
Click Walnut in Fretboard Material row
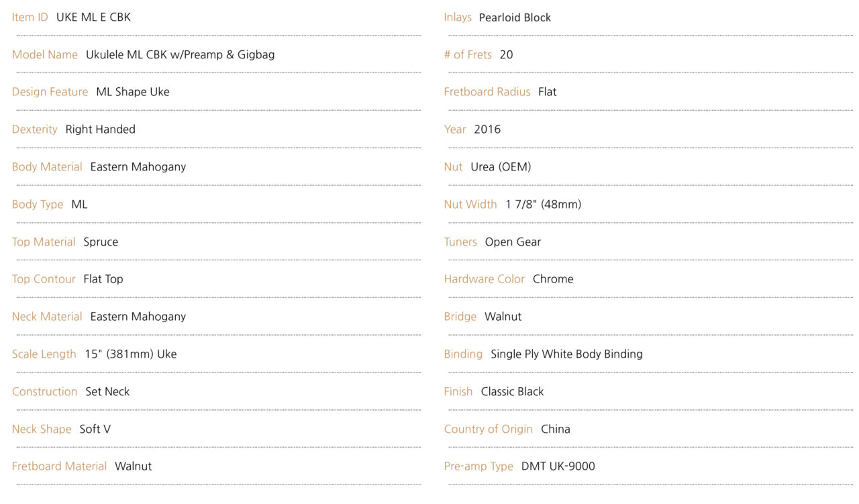tap(134, 466)
